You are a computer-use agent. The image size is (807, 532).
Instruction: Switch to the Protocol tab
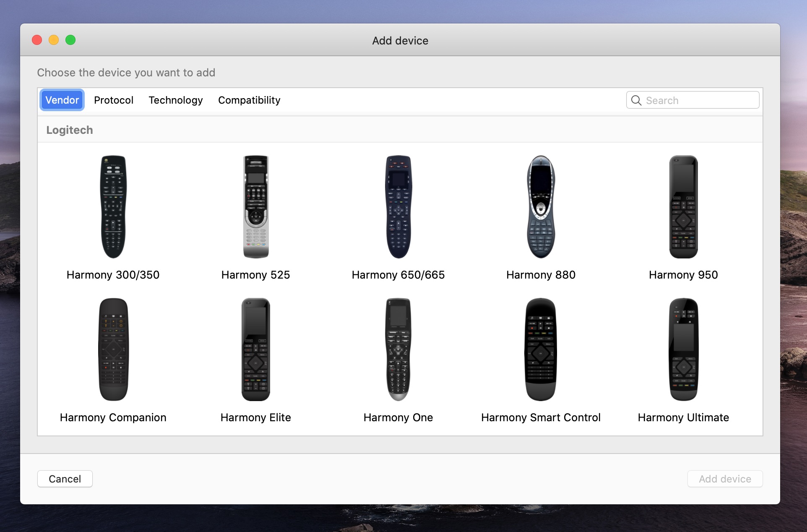pyautogui.click(x=114, y=100)
